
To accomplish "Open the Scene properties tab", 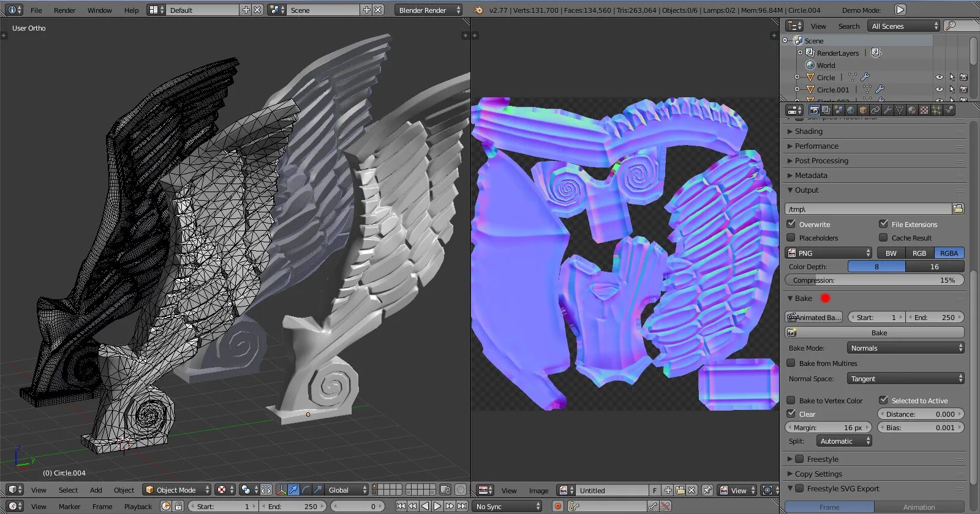I will tap(839, 110).
